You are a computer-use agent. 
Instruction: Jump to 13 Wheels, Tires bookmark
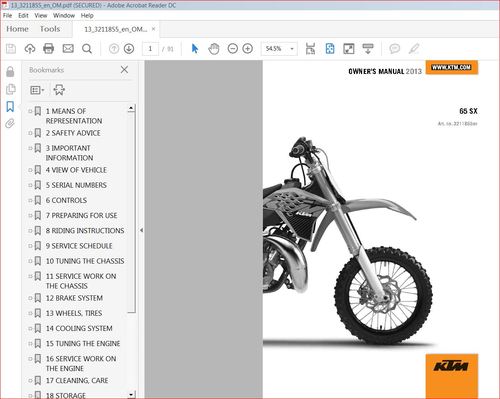click(74, 313)
